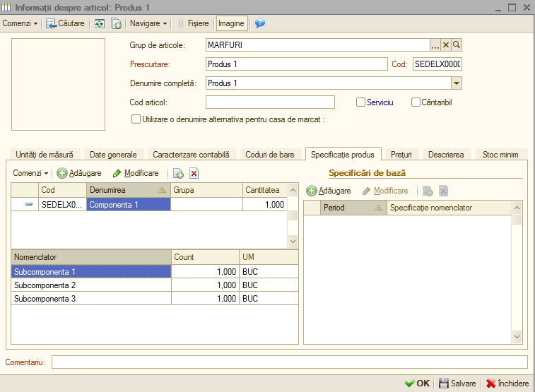Open the Navigare dropdown menu
The height and width of the screenshot is (392, 535).
point(148,23)
